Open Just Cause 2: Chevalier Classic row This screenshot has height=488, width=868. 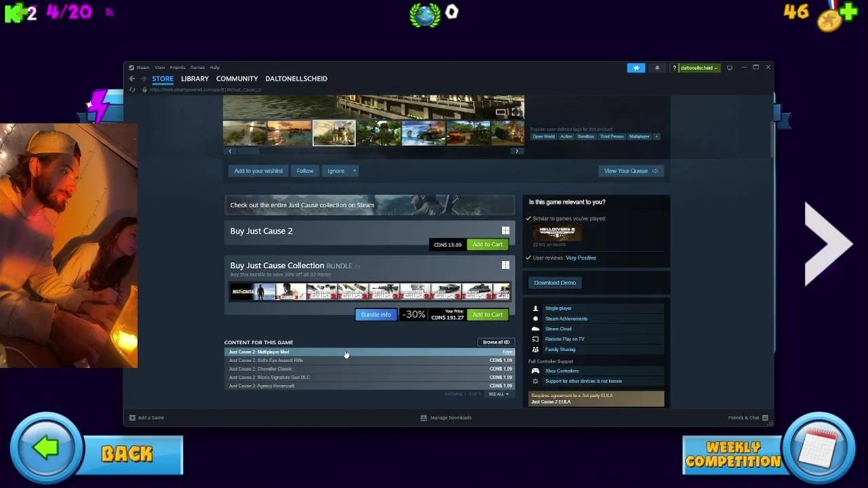(370, 369)
